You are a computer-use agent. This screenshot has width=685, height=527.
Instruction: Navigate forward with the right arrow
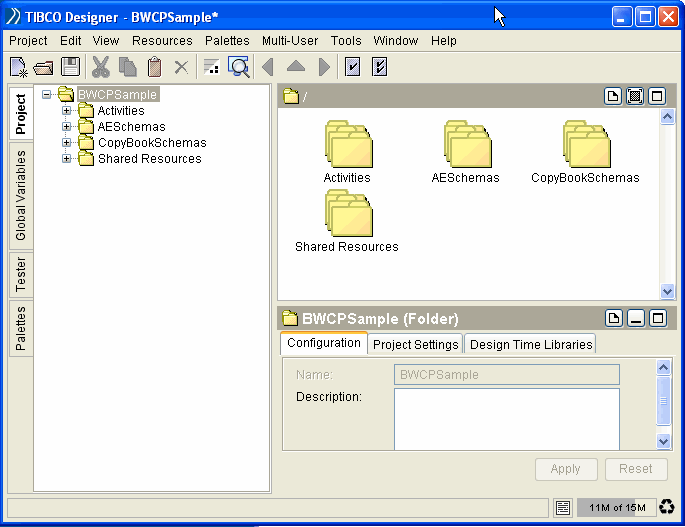pos(324,67)
